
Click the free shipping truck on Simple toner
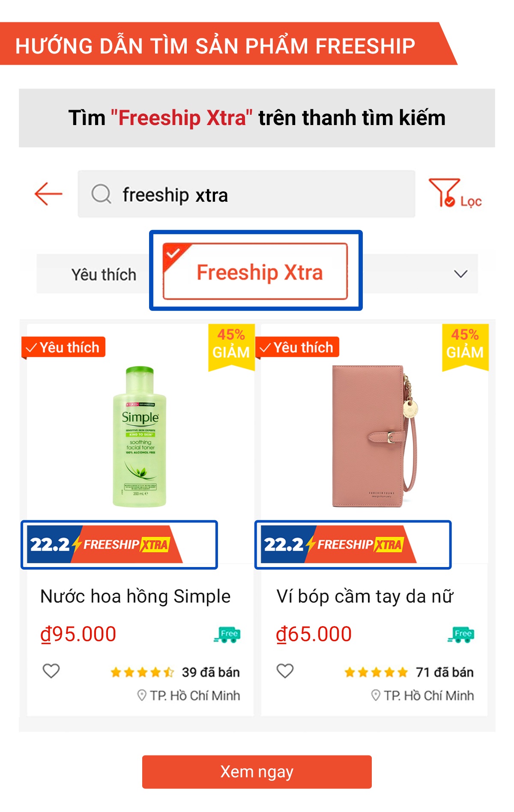coord(227,634)
